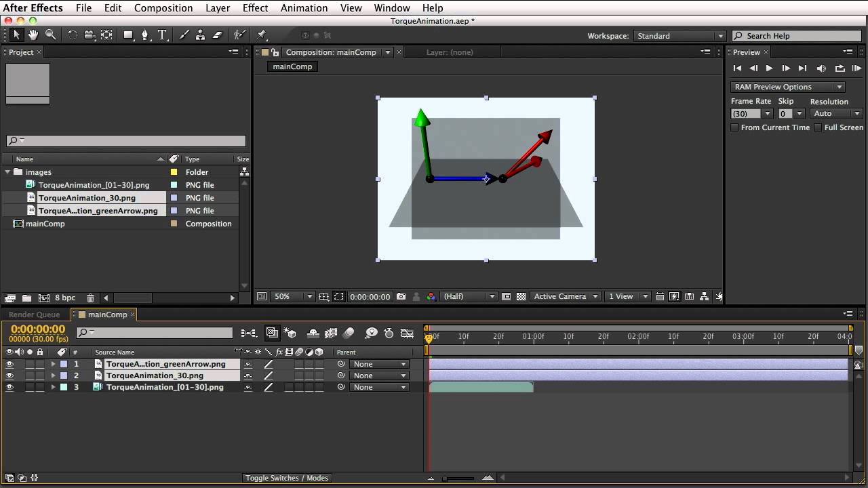868x488 pixels.
Task: Open composition mini-flowchart in timeline
Action: [249, 333]
